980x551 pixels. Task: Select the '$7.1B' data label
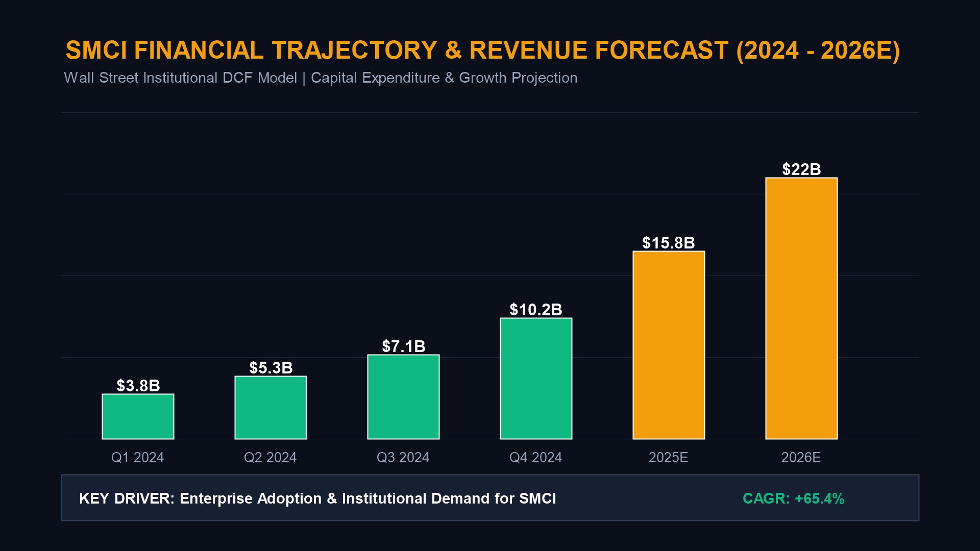point(403,346)
